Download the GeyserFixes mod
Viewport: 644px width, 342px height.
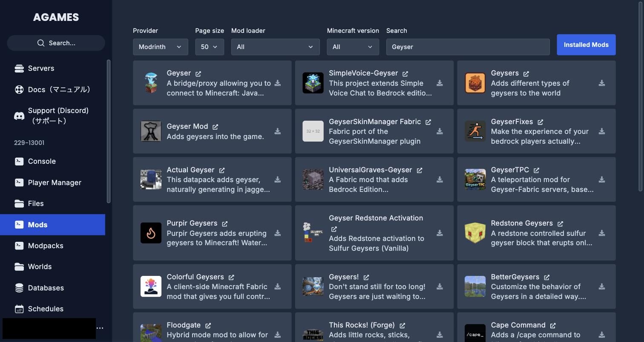tap(602, 131)
